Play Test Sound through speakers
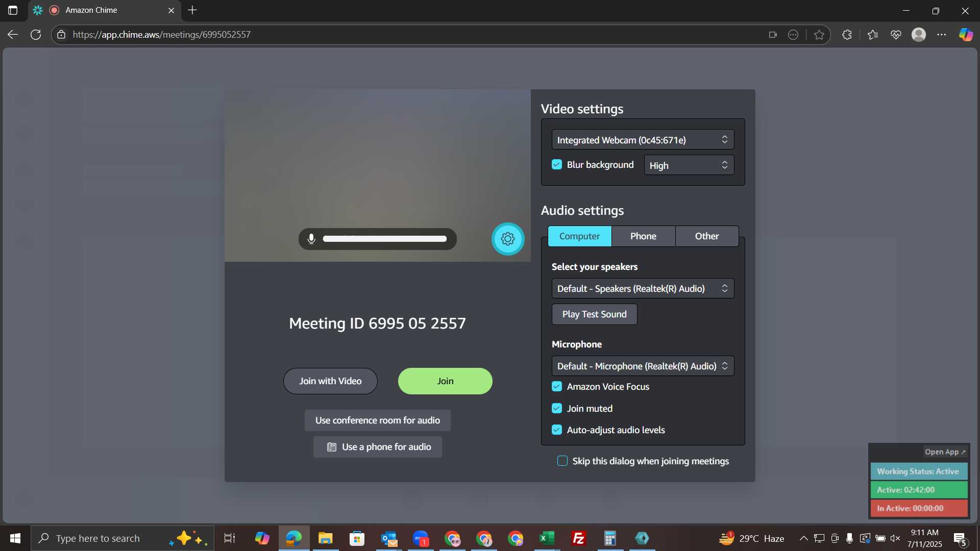The height and width of the screenshot is (551, 980). (594, 314)
